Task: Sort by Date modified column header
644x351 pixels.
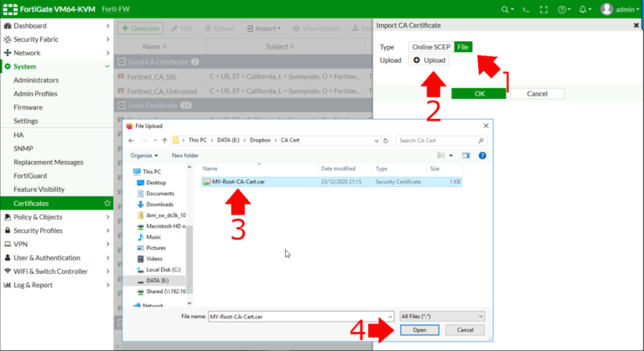Action: (x=338, y=168)
